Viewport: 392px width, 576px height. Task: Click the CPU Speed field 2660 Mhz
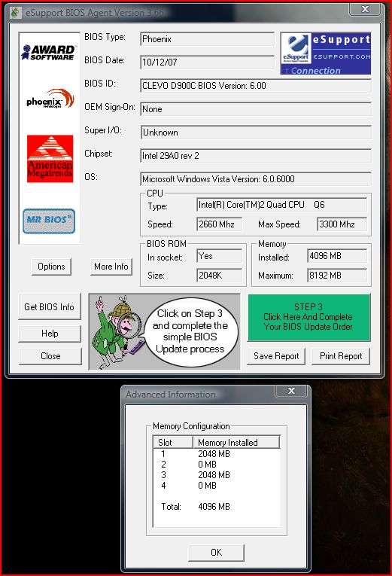[219, 224]
